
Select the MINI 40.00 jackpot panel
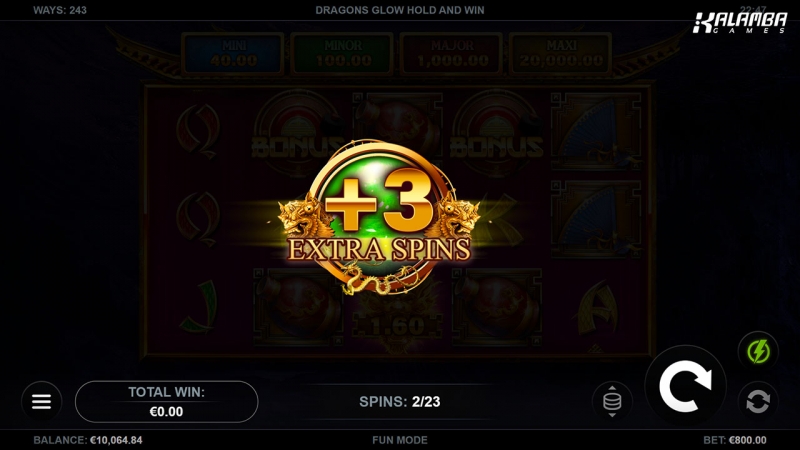[x=234, y=55]
